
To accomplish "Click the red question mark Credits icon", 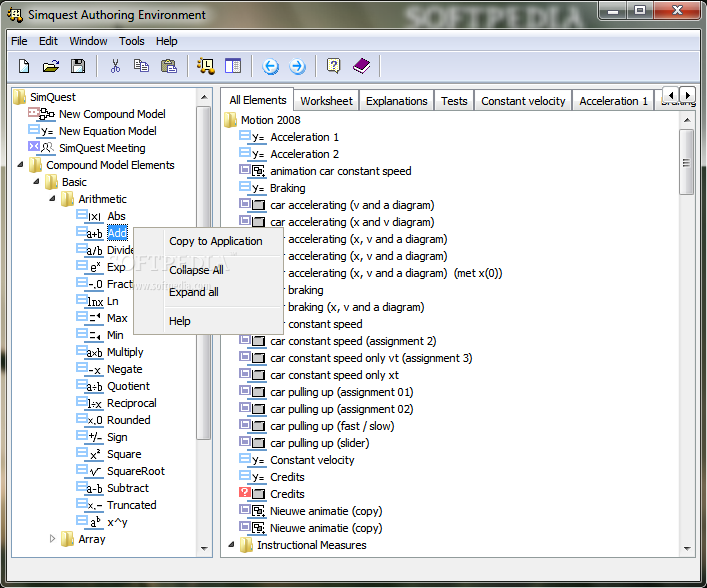I will (252, 494).
